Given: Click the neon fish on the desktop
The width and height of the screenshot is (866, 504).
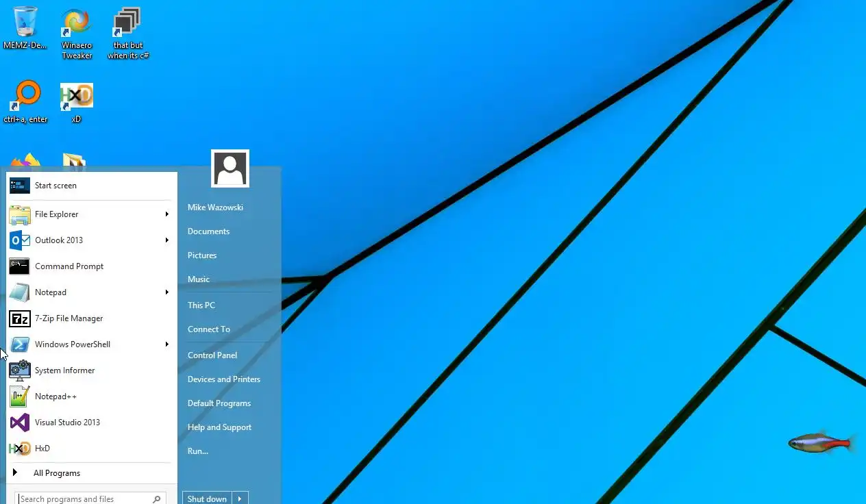Looking at the screenshot, I should pyautogui.click(x=821, y=443).
